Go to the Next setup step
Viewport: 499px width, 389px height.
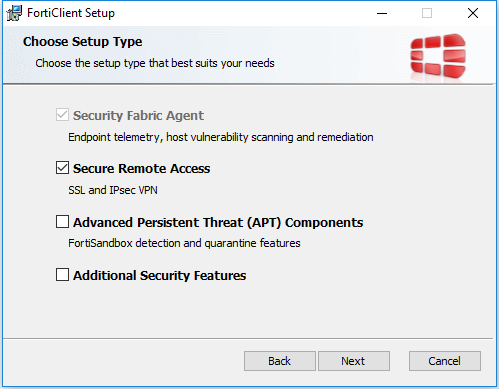pos(354,361)
